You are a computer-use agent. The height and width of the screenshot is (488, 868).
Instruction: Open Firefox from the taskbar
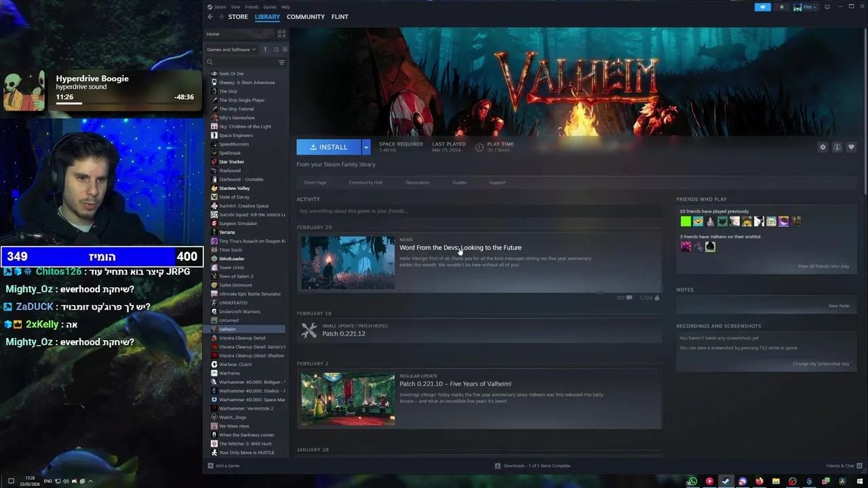pyautogui.click(x=759, y=481)
